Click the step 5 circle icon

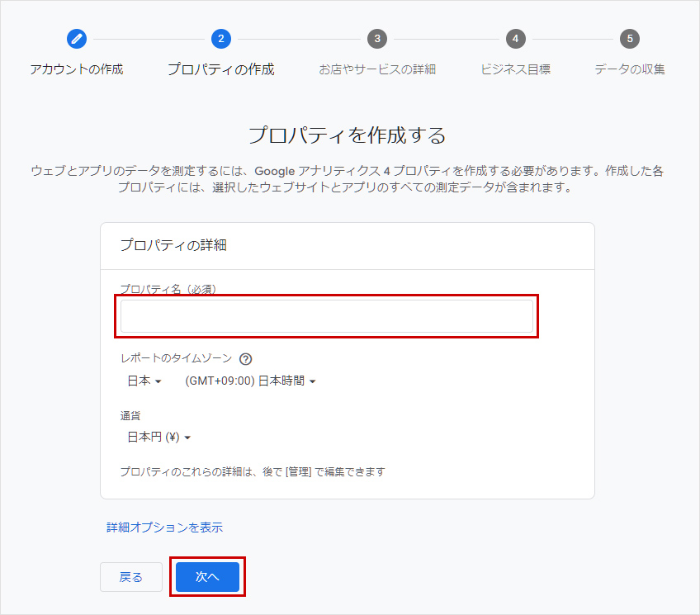pos(630,39)
